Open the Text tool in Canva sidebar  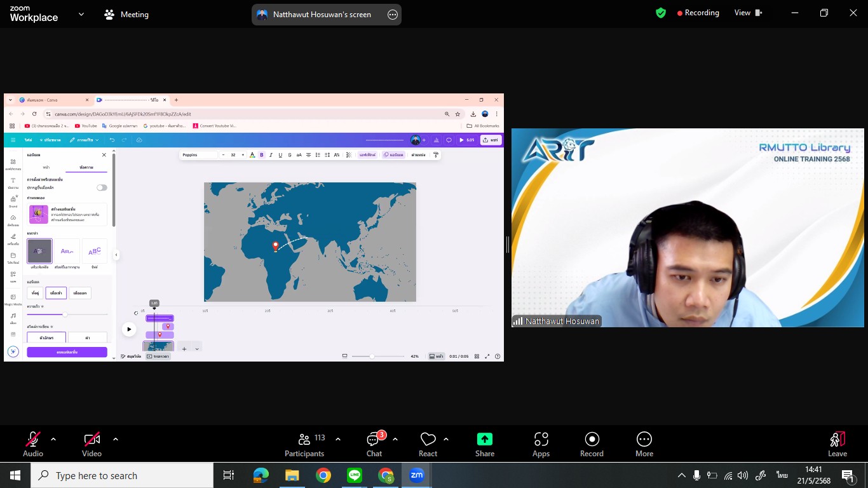[13, 183]
